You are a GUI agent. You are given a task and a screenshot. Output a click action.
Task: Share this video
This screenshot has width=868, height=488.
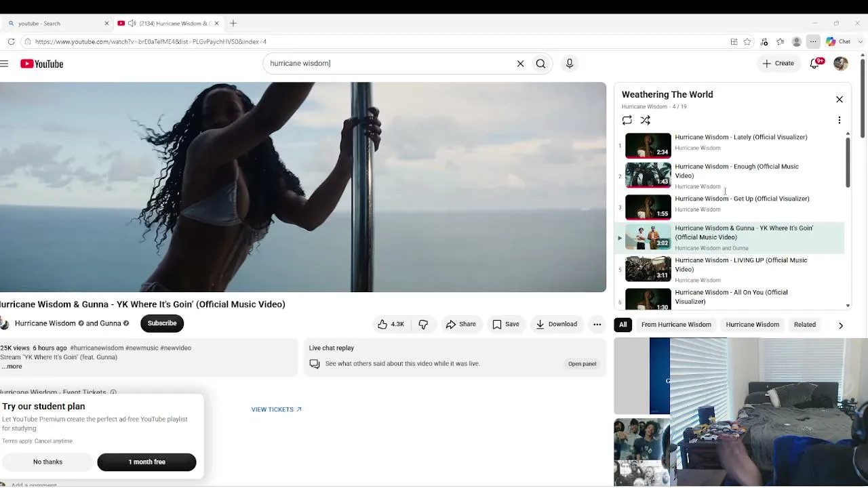coord(461,325)
